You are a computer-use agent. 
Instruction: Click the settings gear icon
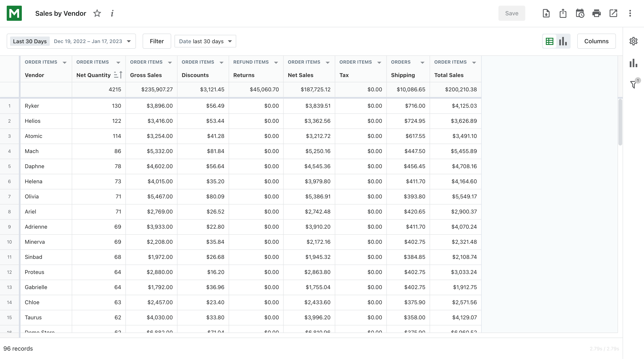click(x=633, y=41)
